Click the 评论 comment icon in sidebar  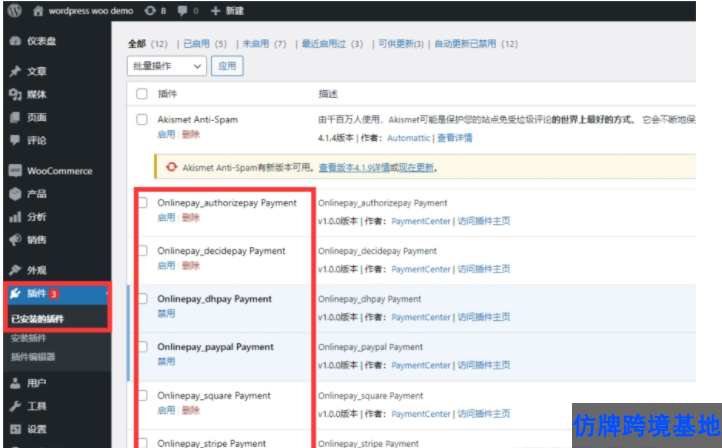tap(15, 140)
